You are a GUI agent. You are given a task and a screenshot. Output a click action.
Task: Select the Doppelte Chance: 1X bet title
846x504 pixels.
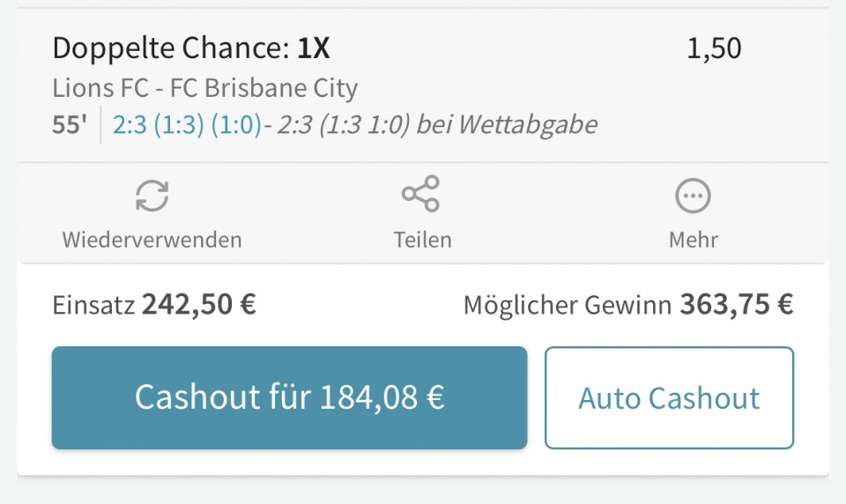click(x=191, y=48)
